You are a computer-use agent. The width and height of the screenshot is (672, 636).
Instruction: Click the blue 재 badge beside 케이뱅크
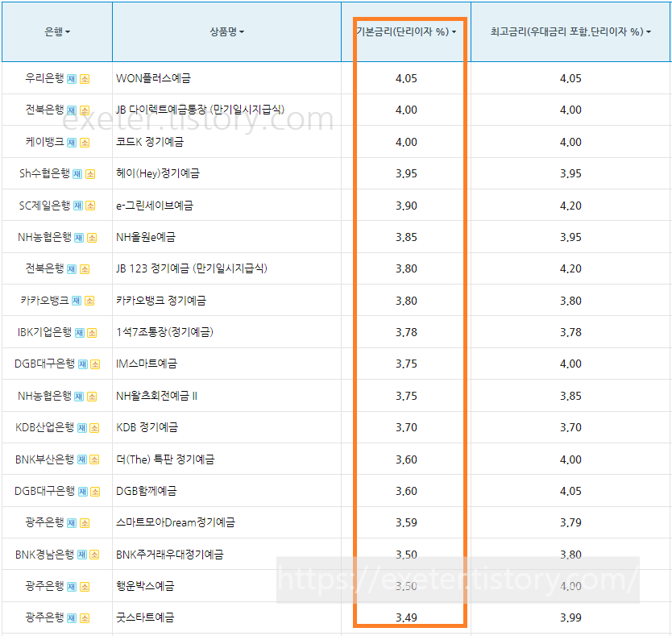(x=72, y=143)
